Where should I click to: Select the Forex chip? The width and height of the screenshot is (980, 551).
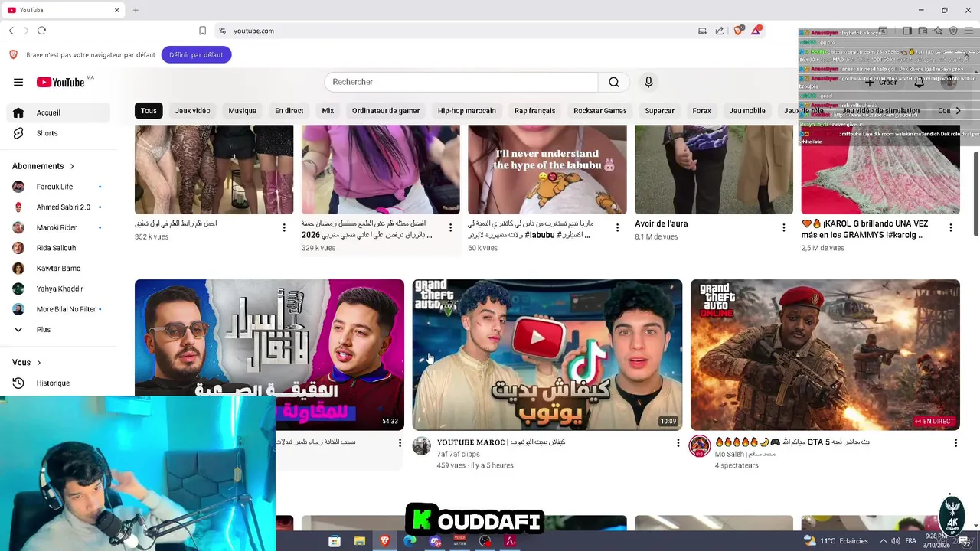tap(702, 111)
